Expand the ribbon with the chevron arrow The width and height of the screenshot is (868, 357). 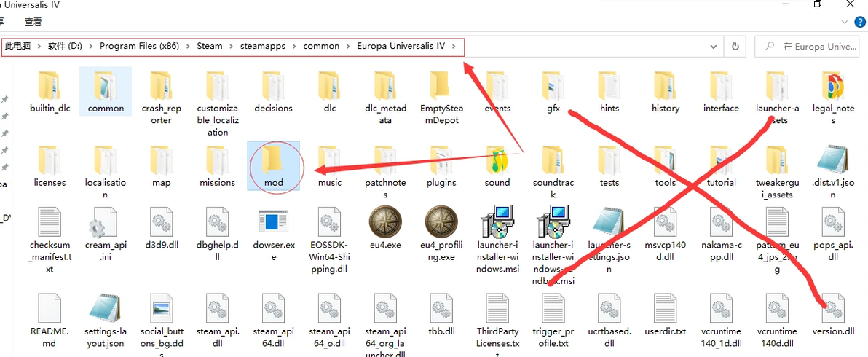pos(843,22)
